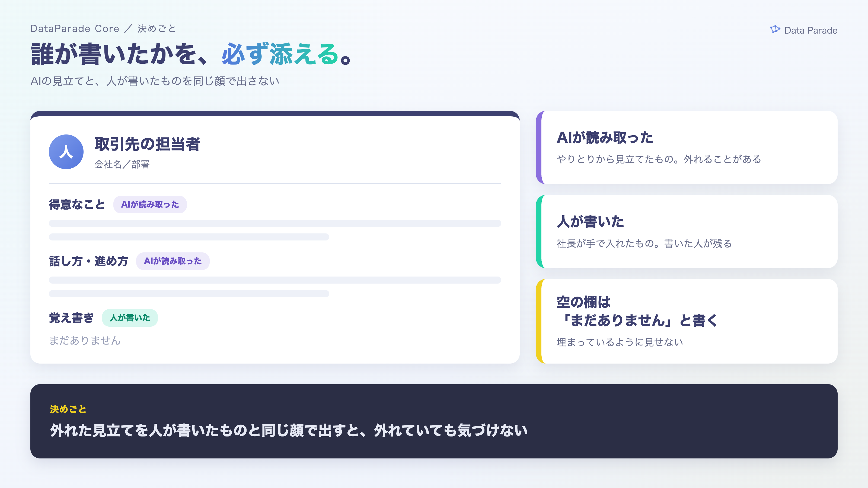Viewport: 868px width, 488px height.
Task: Click the 'まだありません' placeholder text
Action: pyautogui.click(x=85, y=341)
